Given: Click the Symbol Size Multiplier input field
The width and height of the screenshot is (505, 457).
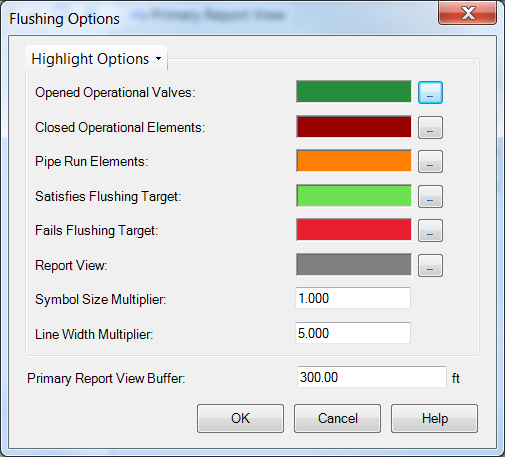Looking at the screenshot, I should coord(353,298).
